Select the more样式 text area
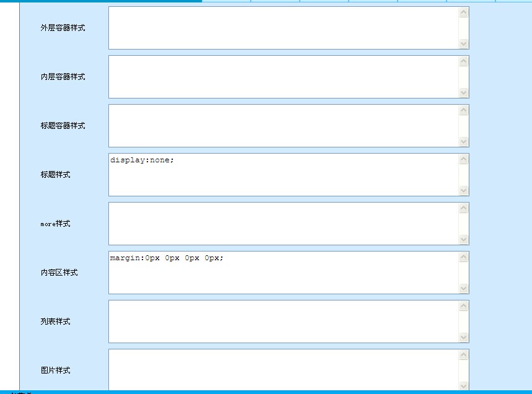This screenshot has width=532, height=394. coord(284,224)
